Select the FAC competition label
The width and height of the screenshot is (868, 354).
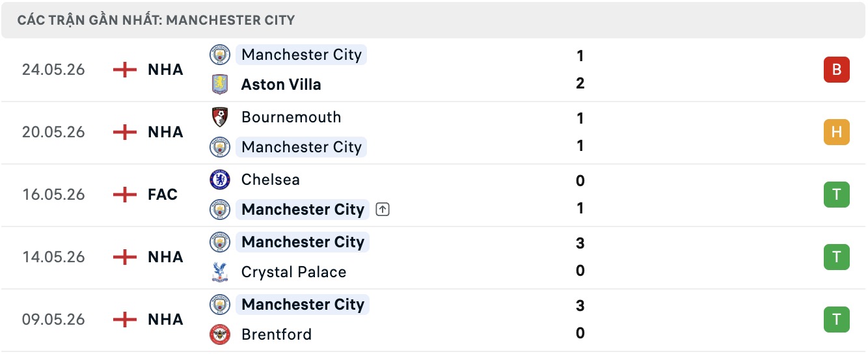pos(163,195)
